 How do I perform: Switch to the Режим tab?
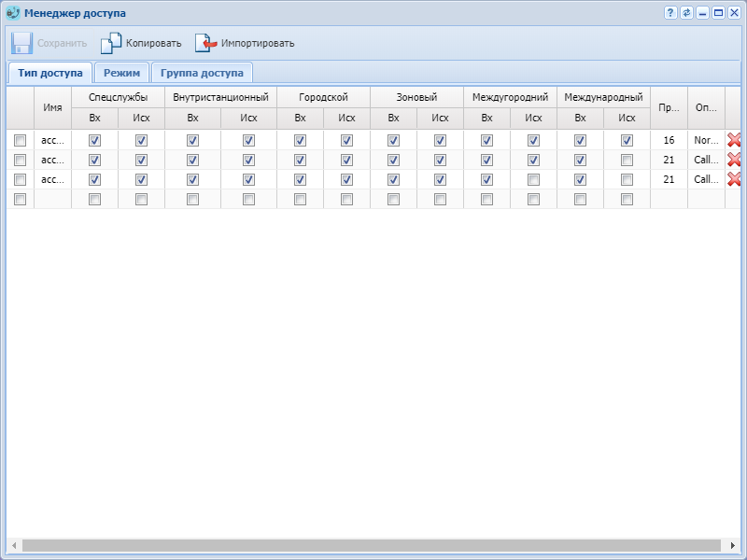click(x=122, y=73)
